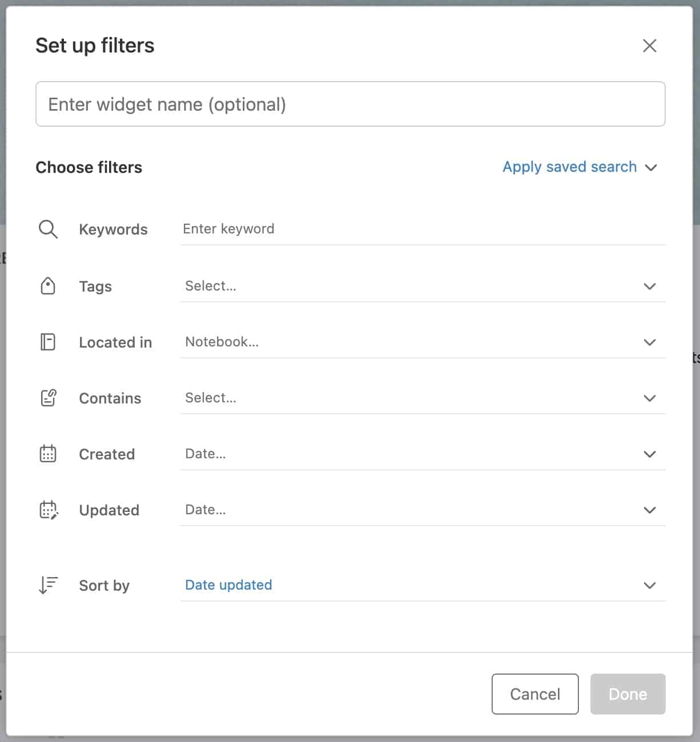Click the Located in notebook icon
The height and width of the screenshot is (742, 700).
pos(48,342)
